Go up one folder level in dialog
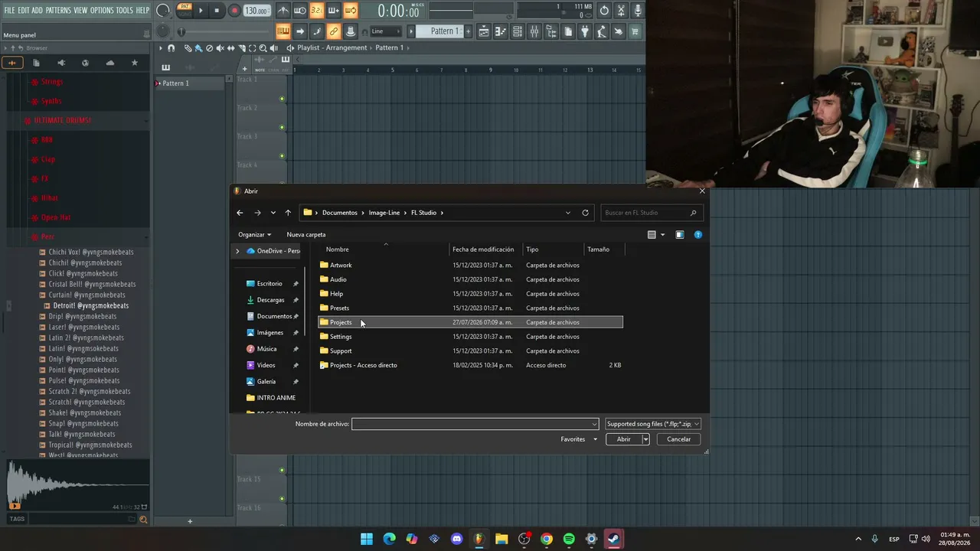 (x=288, y=213)
